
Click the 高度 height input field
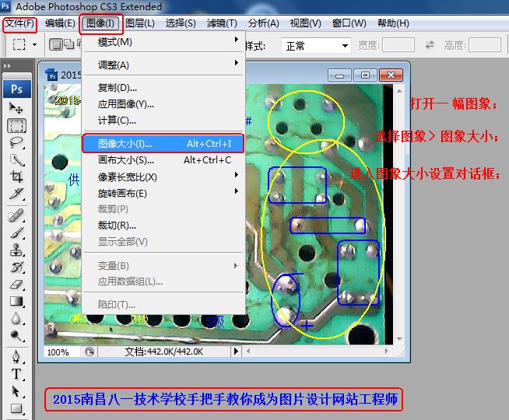point(485,45)
